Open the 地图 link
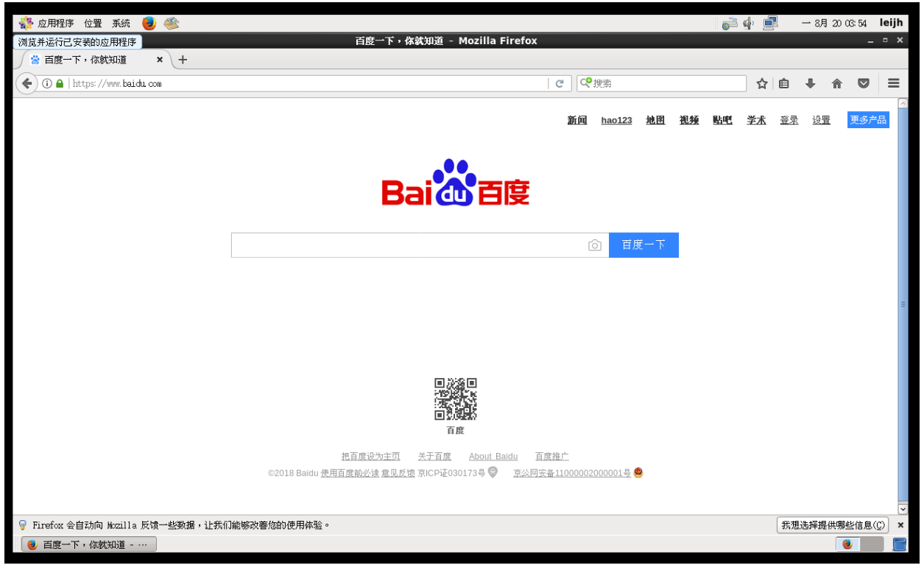Image resolution: width=924 pixels, height=568 pixels. click(655, 120)
